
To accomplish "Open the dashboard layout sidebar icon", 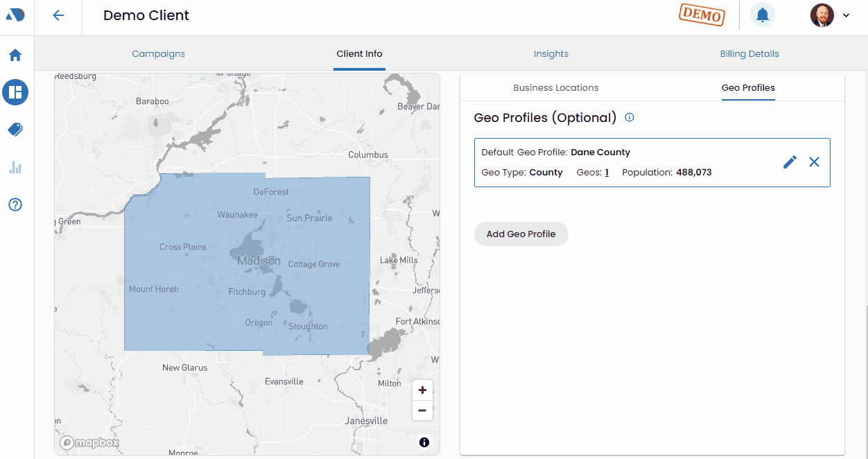I will (x=15, y=92).
